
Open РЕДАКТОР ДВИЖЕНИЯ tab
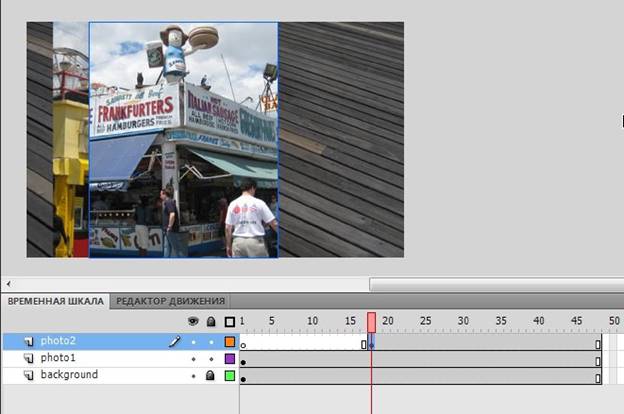(x=170, y=301)
